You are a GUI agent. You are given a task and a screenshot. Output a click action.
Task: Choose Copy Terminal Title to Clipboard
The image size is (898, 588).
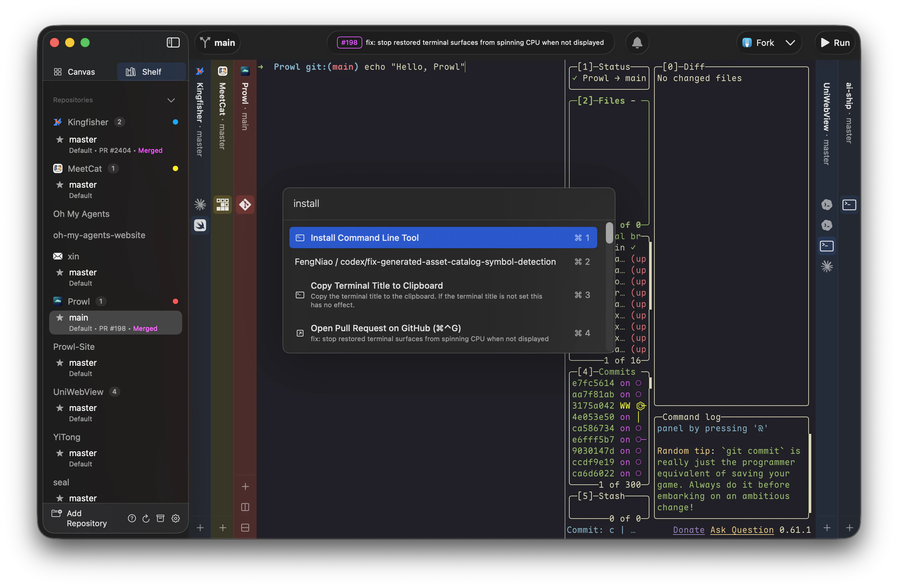coord(443,295)
